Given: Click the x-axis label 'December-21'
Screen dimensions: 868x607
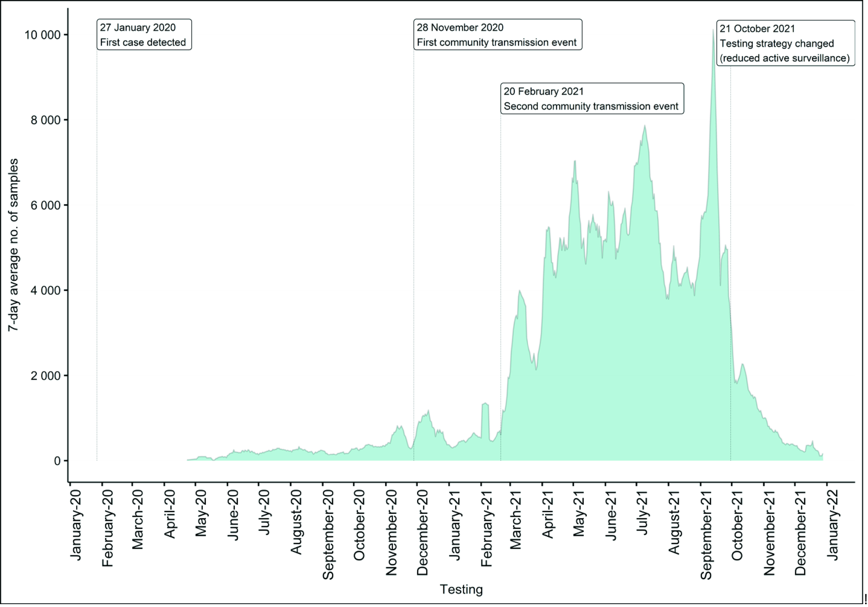Looking at the screenshot, I should 801,533.
